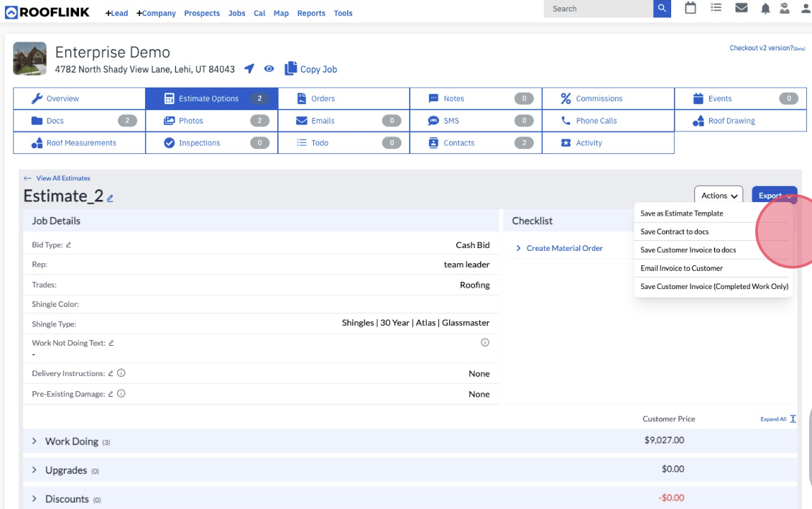
Task: Open the Roof Measurements tab
Action: pos(79,143)
